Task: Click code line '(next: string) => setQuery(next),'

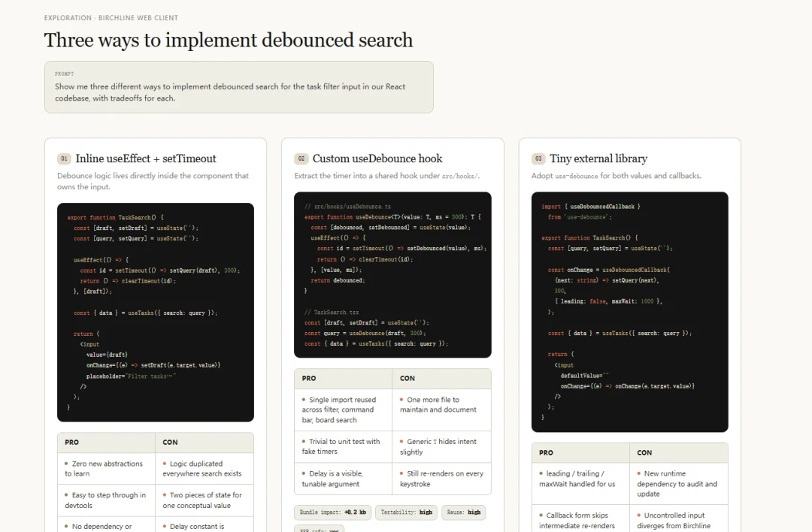Action: tap(607, 280)
